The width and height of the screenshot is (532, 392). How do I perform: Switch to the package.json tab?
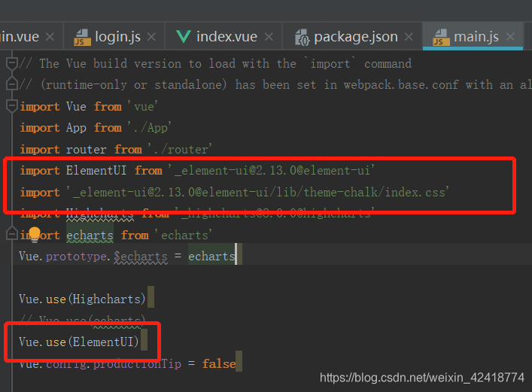[353, 37]
